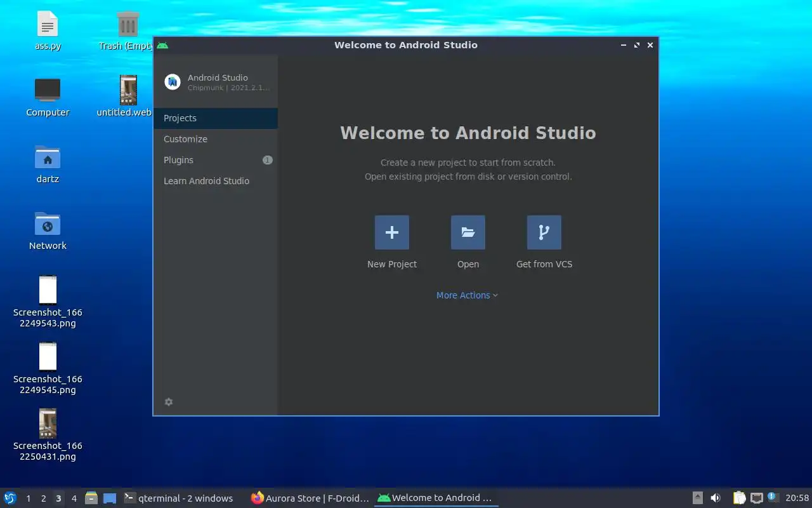The width and height of the screenshot is (812, 508).
Task: Select the Learn Android Studio tab
Action: click(x=216, y=181)
